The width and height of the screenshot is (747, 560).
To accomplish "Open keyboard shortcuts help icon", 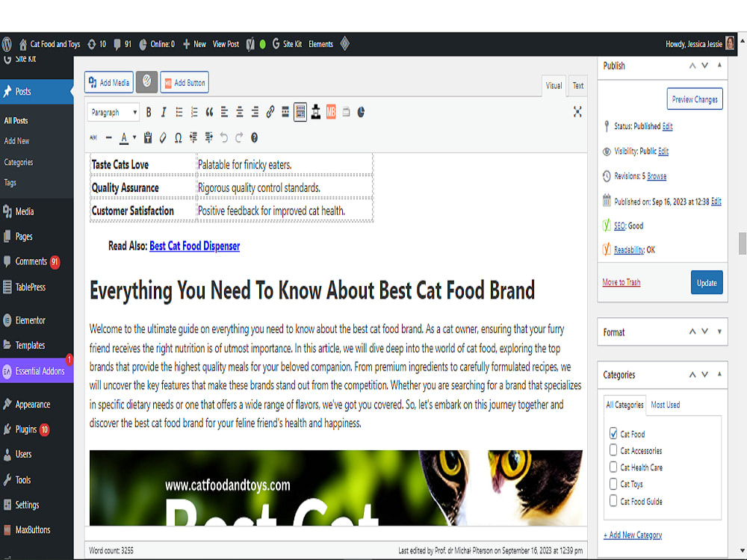I will coord(255,138).
